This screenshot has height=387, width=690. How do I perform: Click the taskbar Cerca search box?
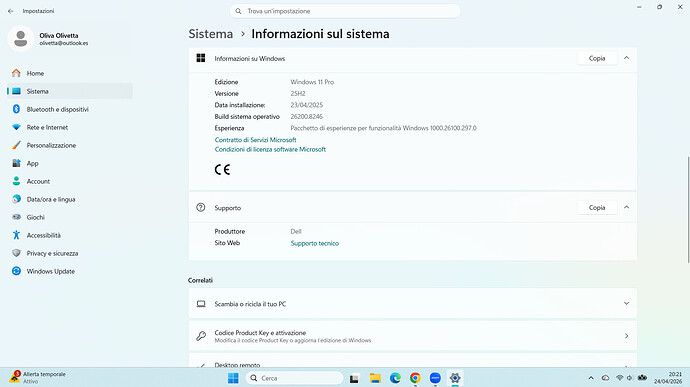tap(294, 378)
